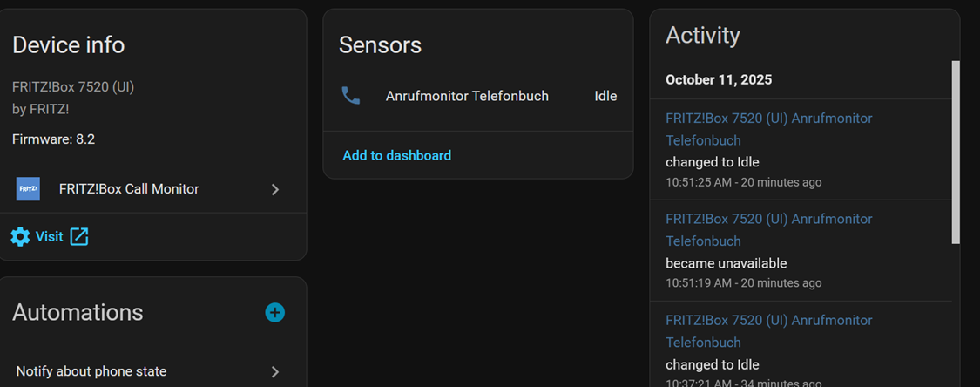Screen dimensions: 980x387
Task: Click the Activity panel scrollbar
Action: point(955,153)
